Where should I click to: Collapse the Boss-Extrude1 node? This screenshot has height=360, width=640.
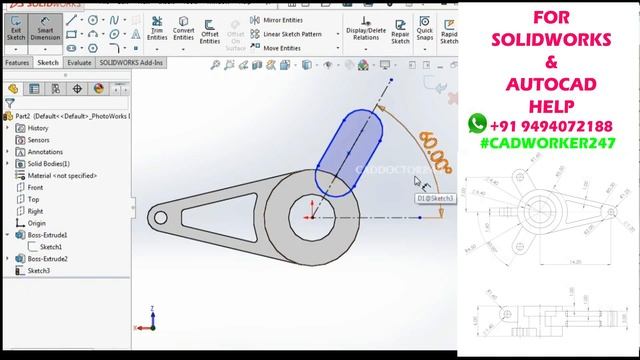click(7, 235)
